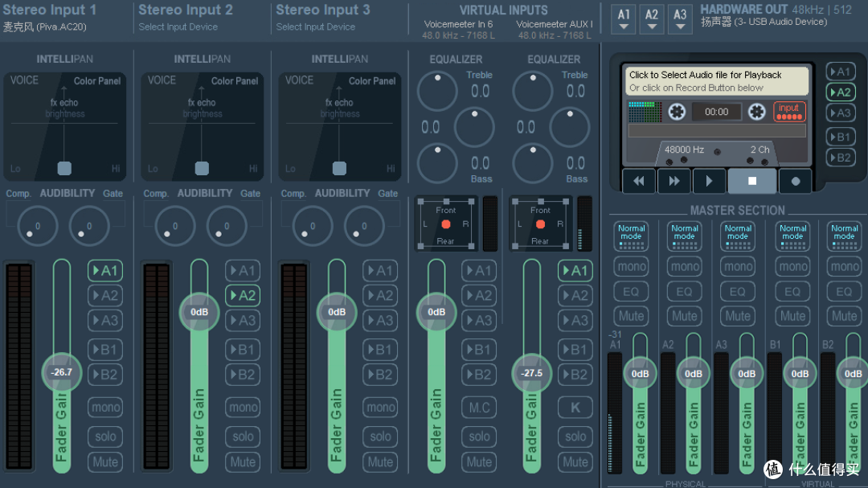The height and width of the screenshot is (488, 868).
Task: Open the A2 hardware output dropdown
Action: point(652,18)
